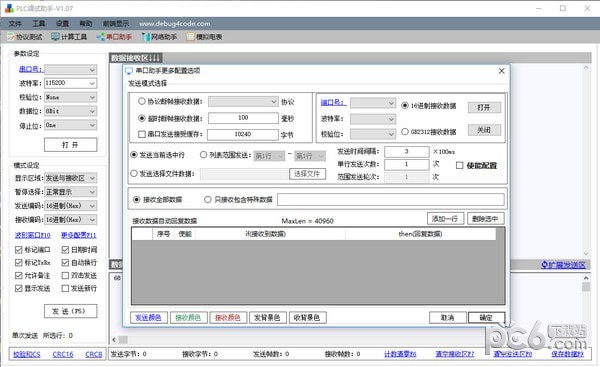Open the 停止位 One dropdown
Image resolution: width=600 pixels, height=367 pixels.
coord(92,125)
